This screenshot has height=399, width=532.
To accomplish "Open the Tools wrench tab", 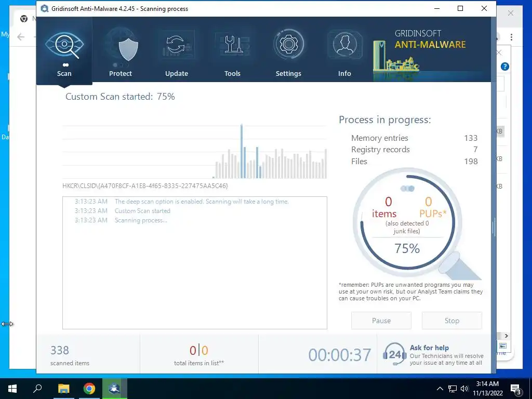I will (x=232, y=51).
